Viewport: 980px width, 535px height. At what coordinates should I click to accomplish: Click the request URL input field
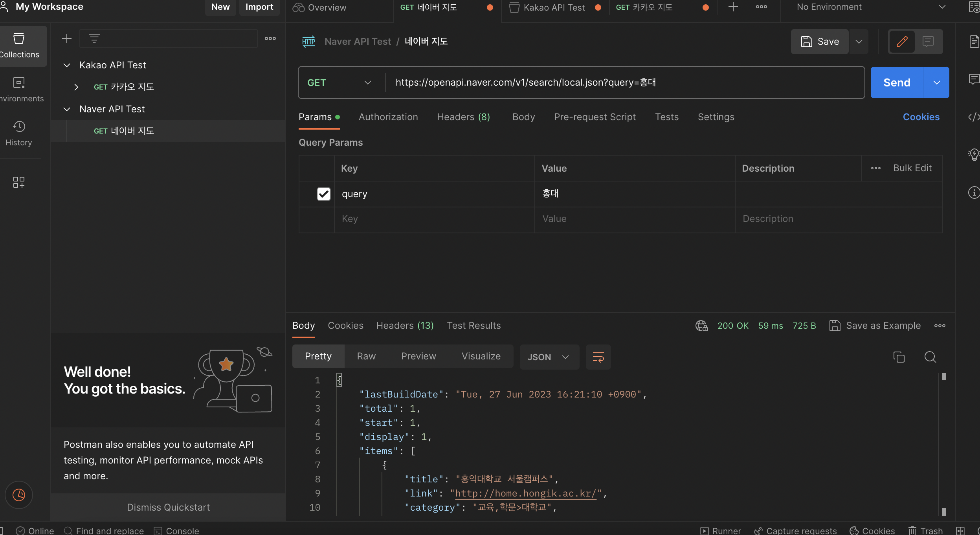(625, 82)
